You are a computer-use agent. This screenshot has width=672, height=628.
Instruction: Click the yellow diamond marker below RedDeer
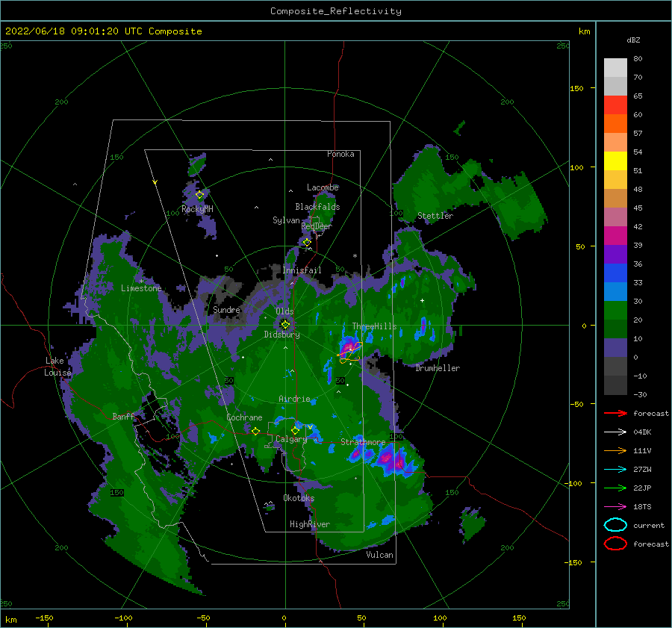point(307,242)
